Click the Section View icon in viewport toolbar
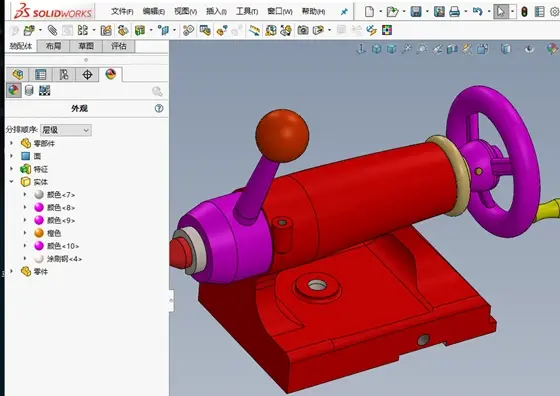 point(452,49)
